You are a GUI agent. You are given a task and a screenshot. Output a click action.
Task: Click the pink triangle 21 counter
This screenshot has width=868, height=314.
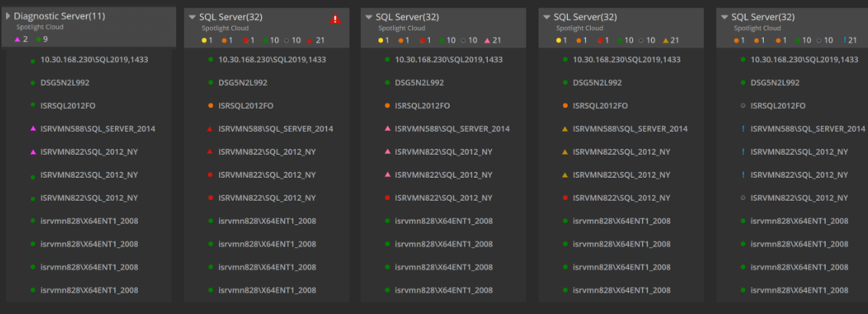click(x=492, y=41)
